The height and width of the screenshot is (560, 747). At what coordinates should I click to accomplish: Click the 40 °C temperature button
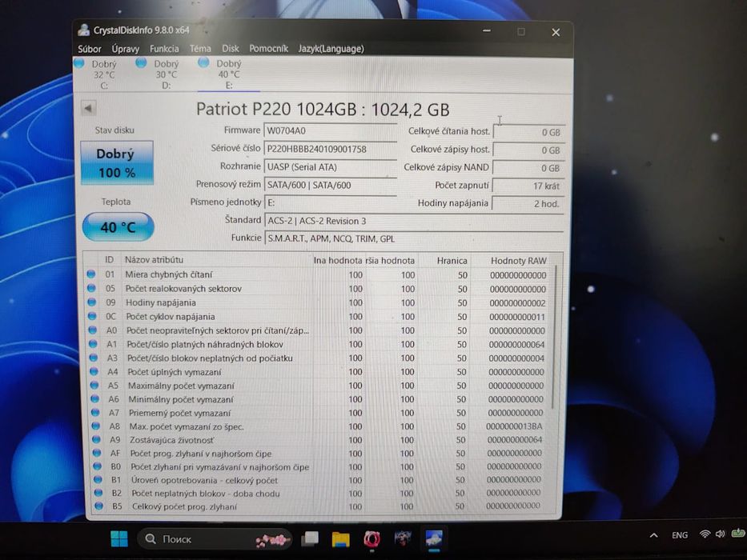(x=118, y=227)
